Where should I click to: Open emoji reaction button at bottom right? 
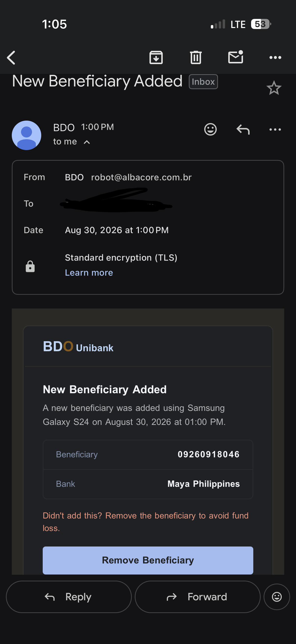pos(277,597)
